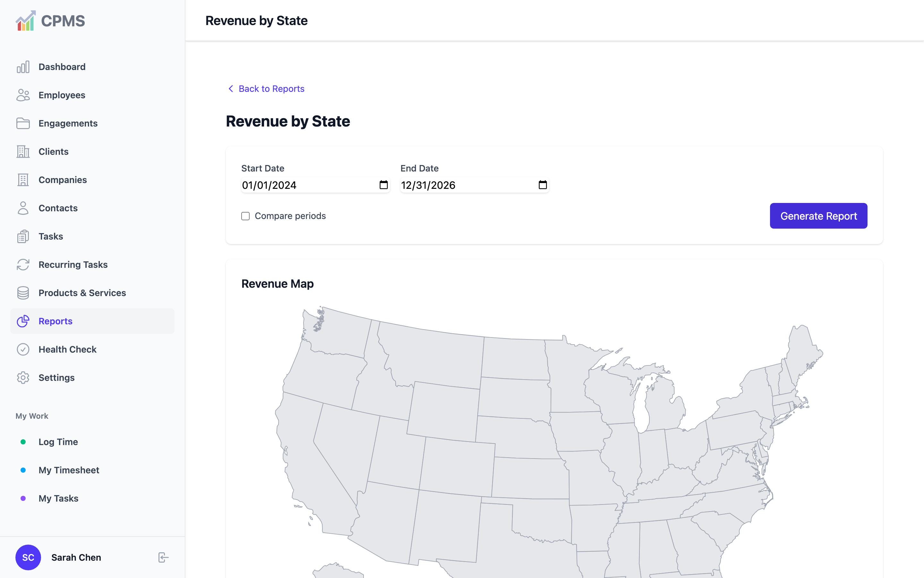The image size is (924, 578).
Task: Click the Settings gear icon
Action: click(23, 378)
